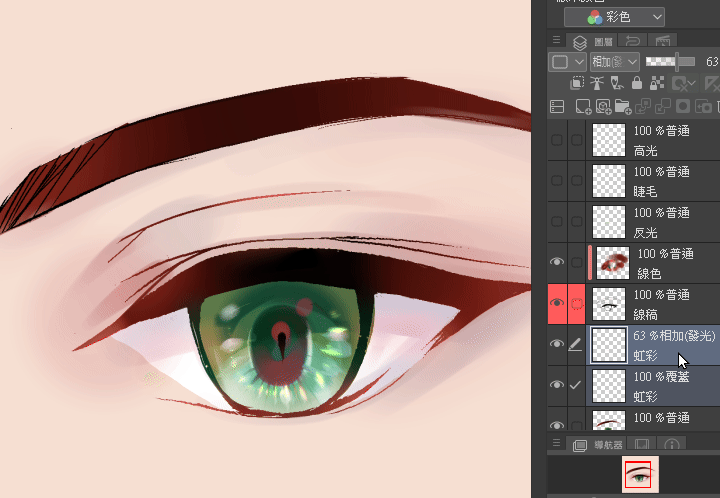This screenshot has height=498, width=720.
Task: Open the mask enable dropdown icon
Action: pos(682,84)
